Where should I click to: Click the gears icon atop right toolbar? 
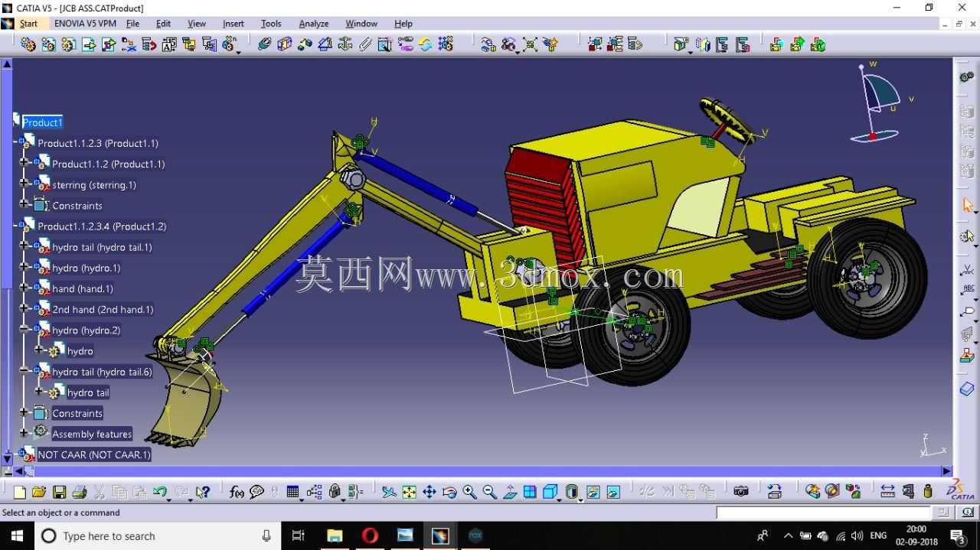pos(968,77)
